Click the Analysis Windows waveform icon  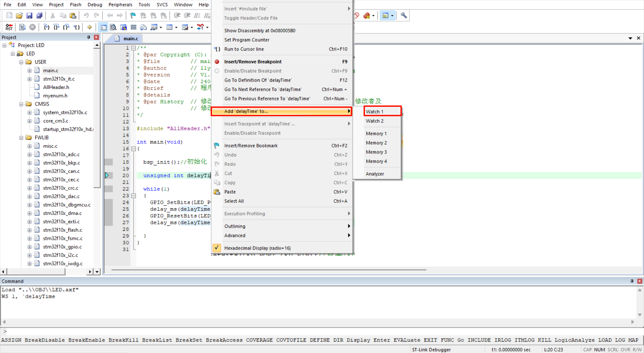click(x=200, y=27)
